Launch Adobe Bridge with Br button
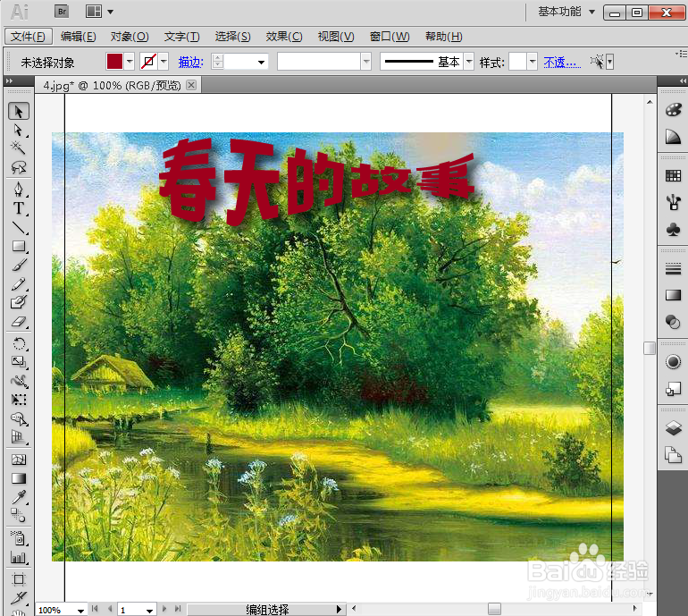 [x=62, y=12]
